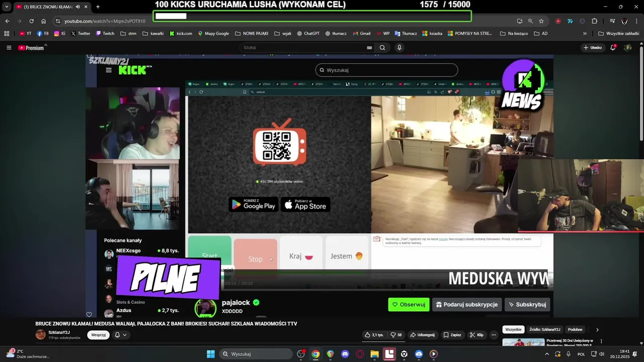
Task: Open the Twitch bookmark
Action: tap(105, 34)
